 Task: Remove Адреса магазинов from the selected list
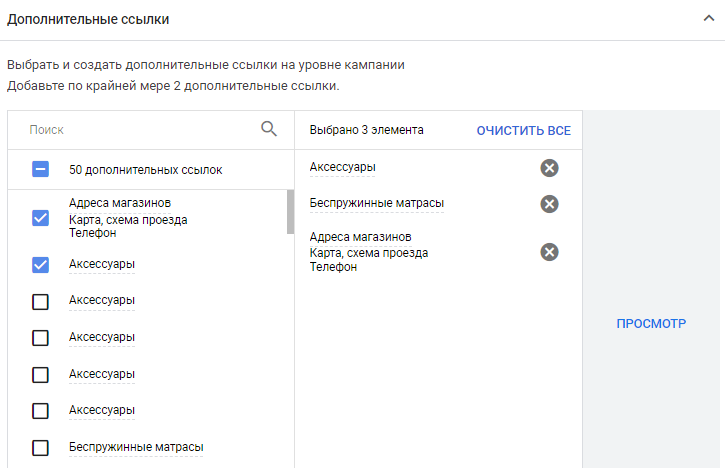[549, 252]
